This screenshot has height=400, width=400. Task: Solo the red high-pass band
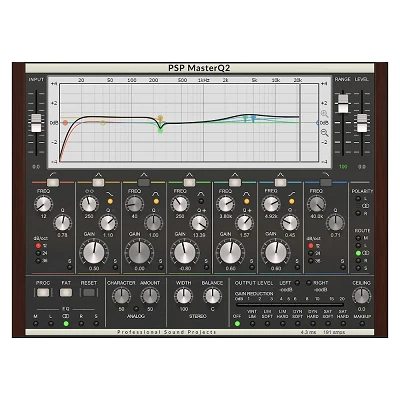pos(70,267)
